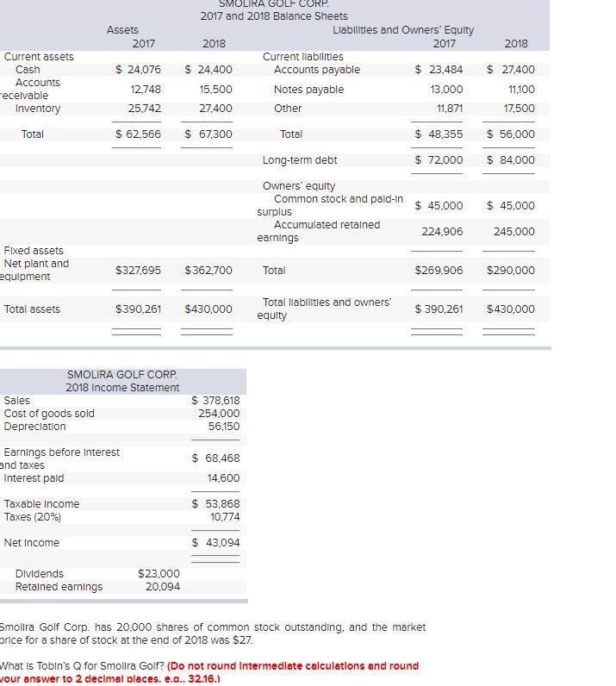
Task: Click the 2017 and 2018 Balance Sheets heading
Action: [x=274, y=16]
